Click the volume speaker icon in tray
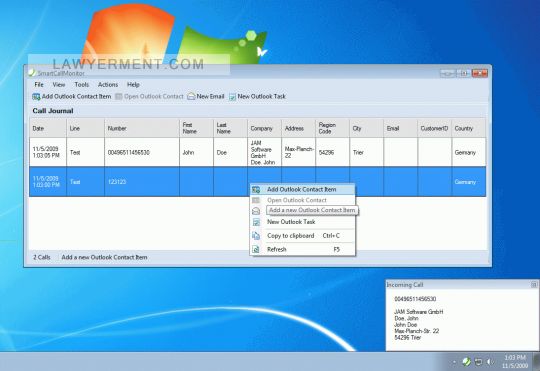 (x=490, y=362)
